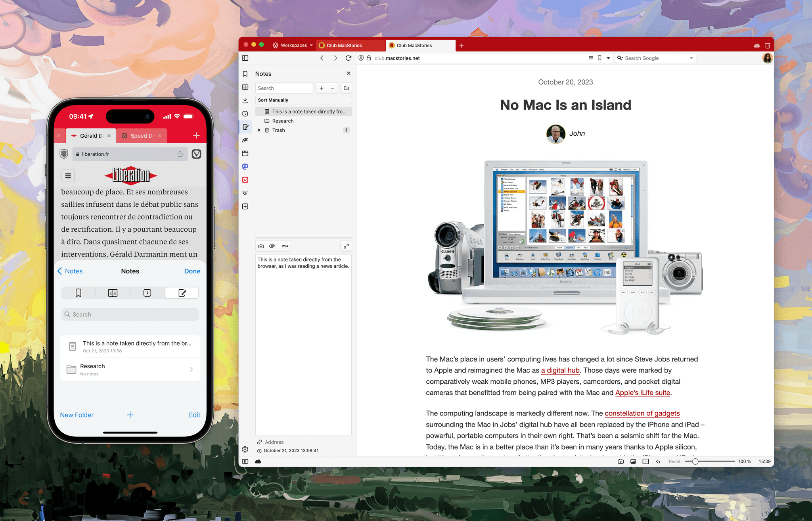Open Notes search field on iPhone
The width and height of the screenshot is (812, 521).
[x=130, y=314]
